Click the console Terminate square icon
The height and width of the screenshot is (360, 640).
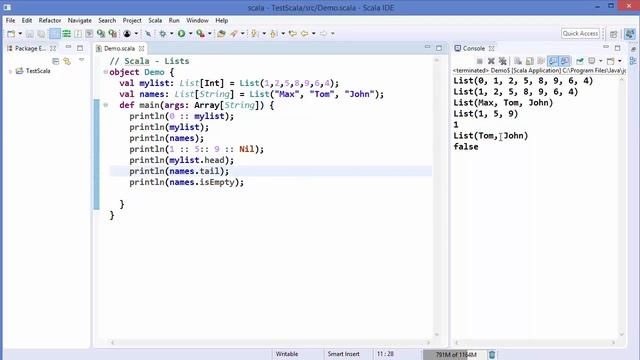click(480, 61)
